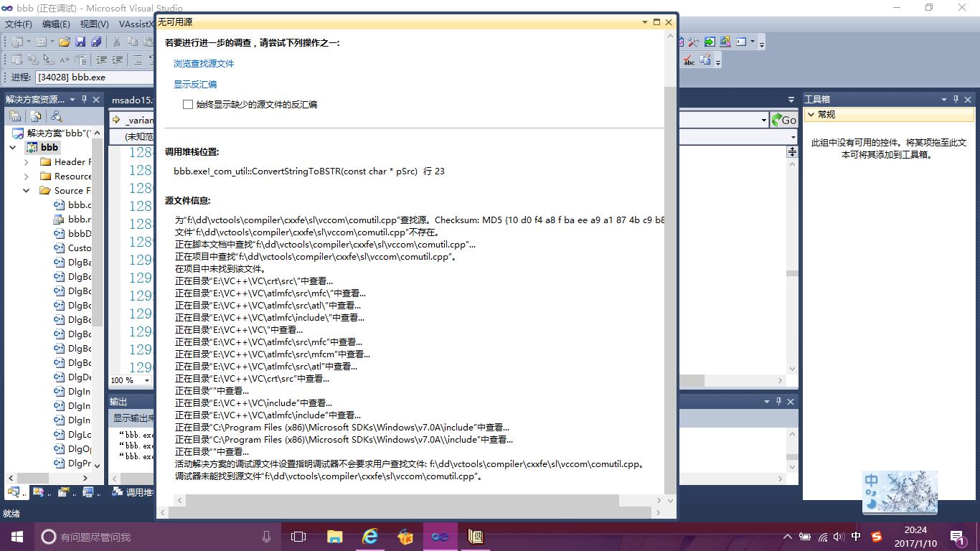
Task: Click the show disassembly link
Action: 195,85
